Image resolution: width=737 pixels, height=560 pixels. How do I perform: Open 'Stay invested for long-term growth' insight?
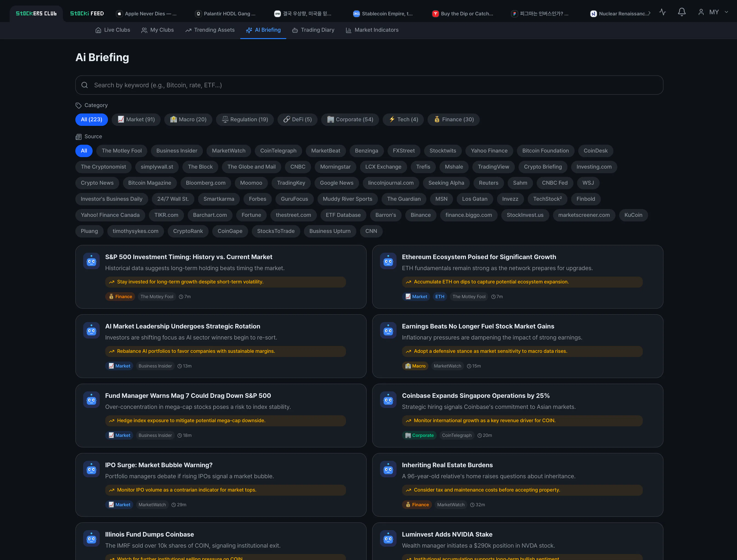[226, 282]
